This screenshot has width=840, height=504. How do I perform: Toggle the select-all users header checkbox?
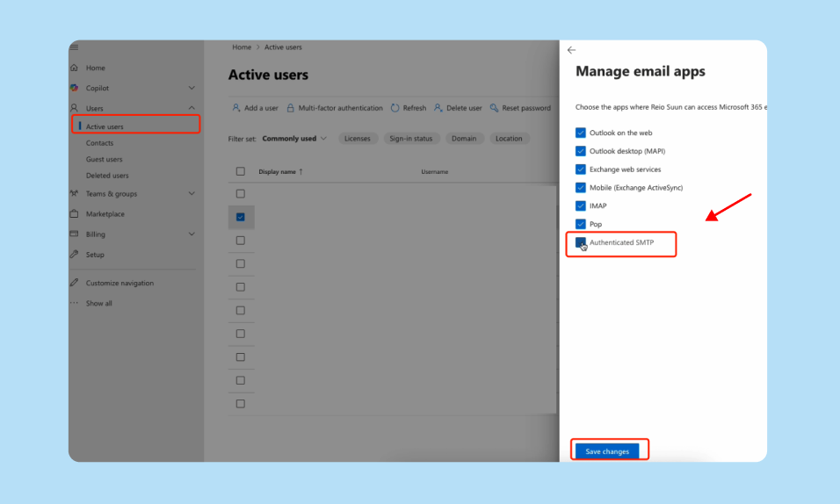coord(241,171)
